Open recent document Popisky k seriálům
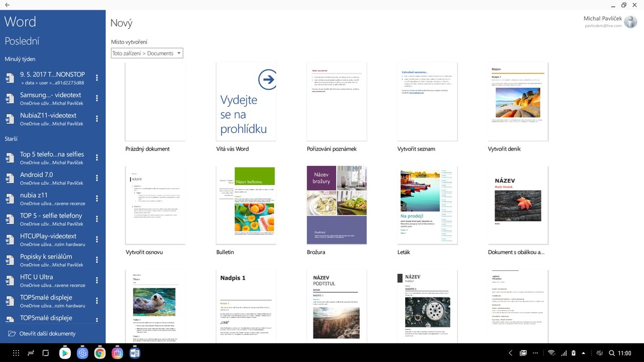Screen dimensions: 644x362 tap(51, 260)
